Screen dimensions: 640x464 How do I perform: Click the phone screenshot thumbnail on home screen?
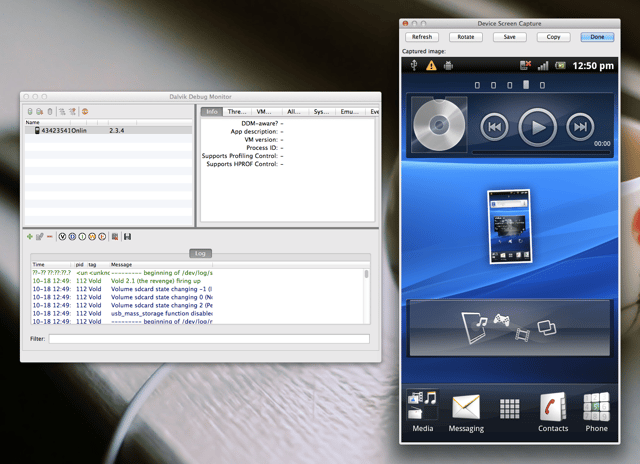click(510, 226)
